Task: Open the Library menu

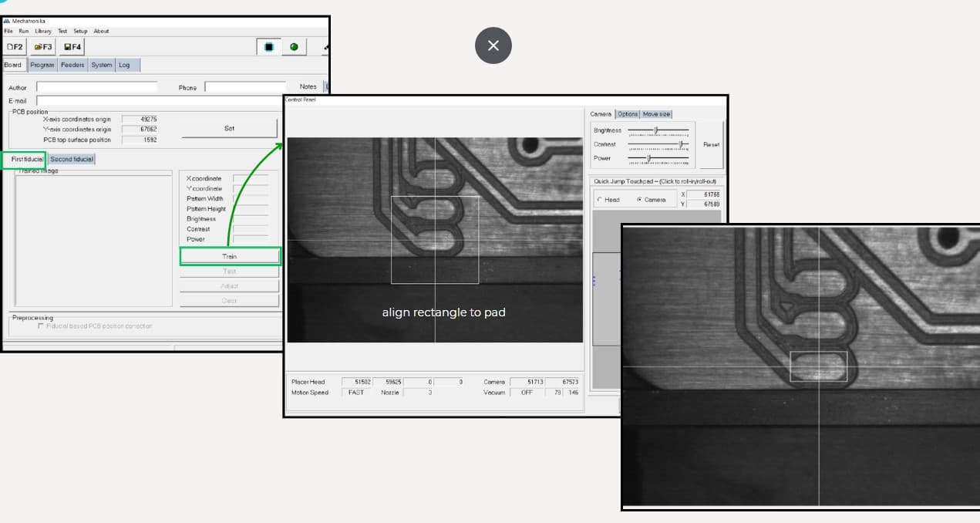Action: [x=43, y=32]
